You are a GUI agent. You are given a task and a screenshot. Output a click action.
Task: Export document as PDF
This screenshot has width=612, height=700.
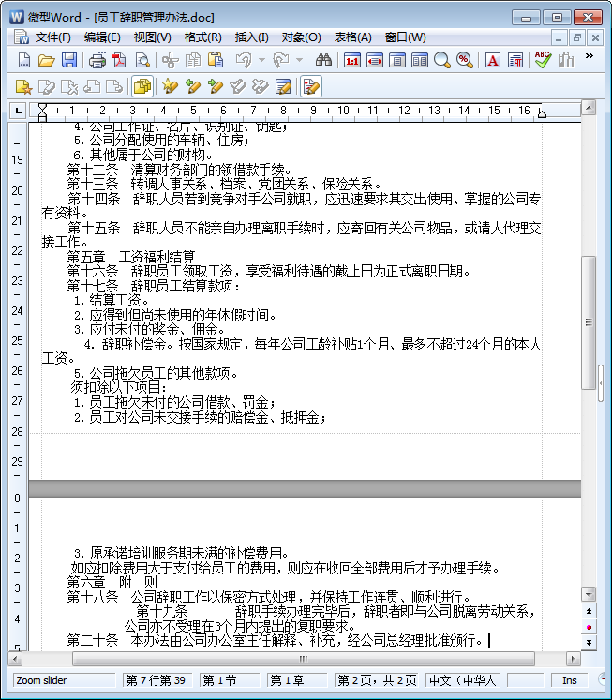coord(119,60)
